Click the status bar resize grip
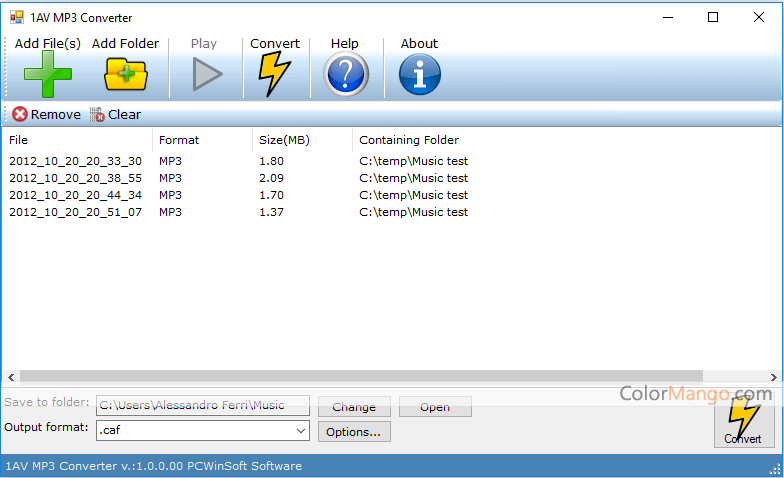The height and width of the screenshot is (478, 784). click(775, 470)
